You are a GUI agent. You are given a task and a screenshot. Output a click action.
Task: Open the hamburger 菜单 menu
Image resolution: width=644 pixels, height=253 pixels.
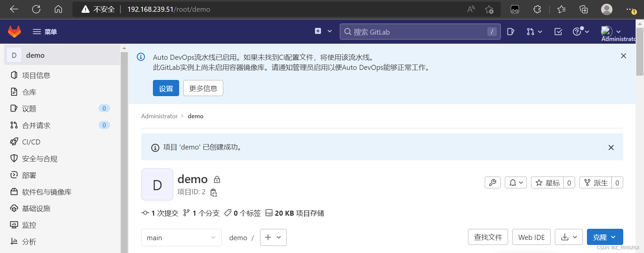(45, 32)
